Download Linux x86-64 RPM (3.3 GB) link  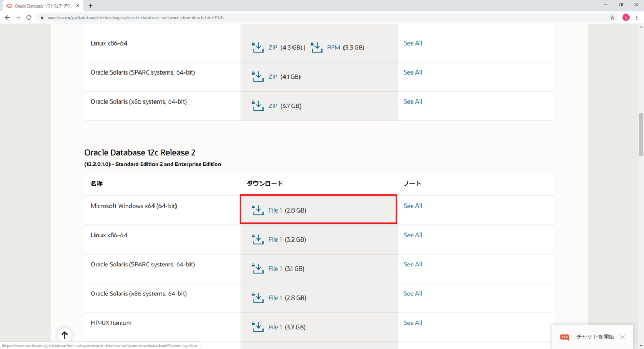click(333, 47)
